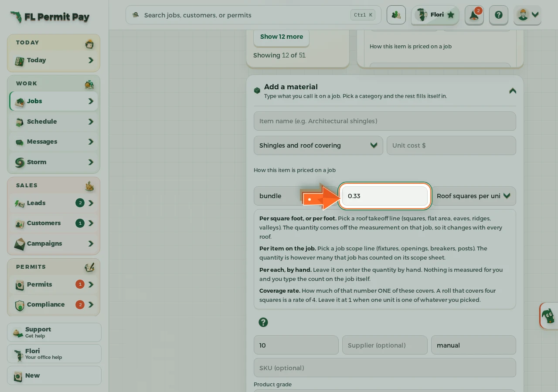558x392 pixels.
Task: Click the SKU (optional) field
Action: point(384,368)
